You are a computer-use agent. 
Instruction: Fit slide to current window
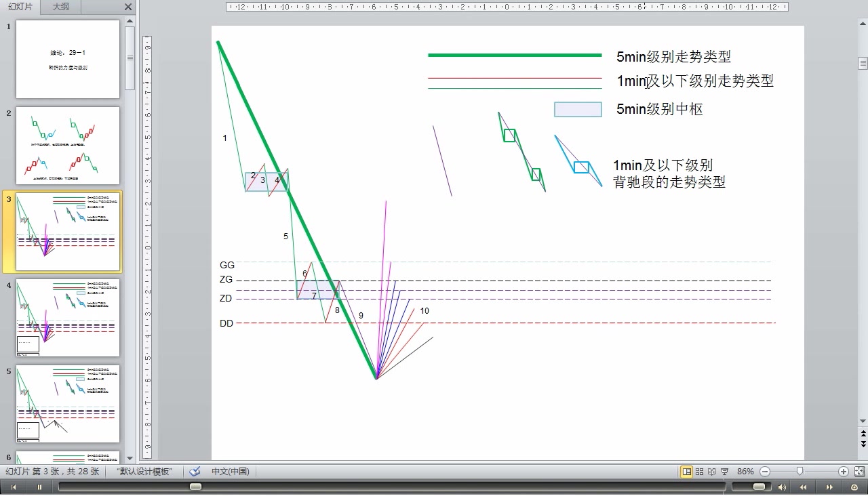859,472
